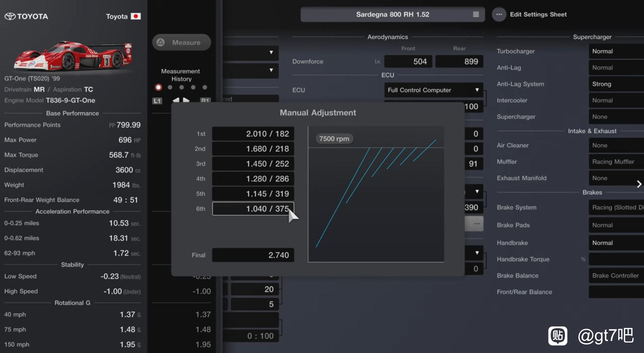Image resolution: width=644 pixels, height=353 pixels.
Task: Open the first dropdown arrow left of Aerodynamics
Action: (x=271, y=52)
